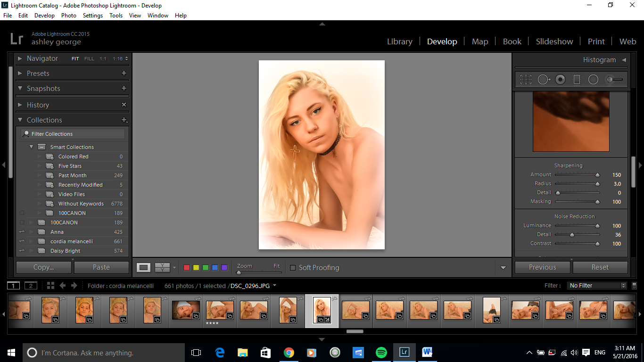The width and height of the screenshot is (644, 362).
Task: Set navigator zoom to 1:1
Action: (103, 59)
